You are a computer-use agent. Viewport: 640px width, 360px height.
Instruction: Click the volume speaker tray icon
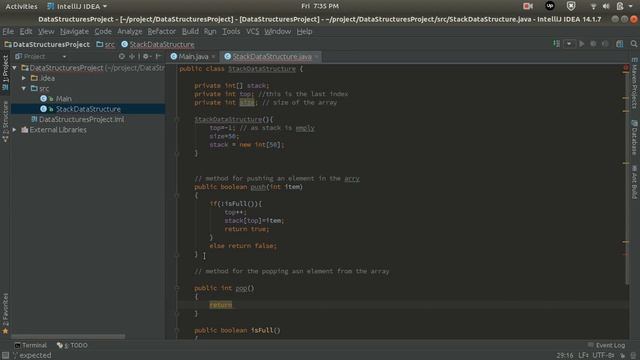[606, 6]
